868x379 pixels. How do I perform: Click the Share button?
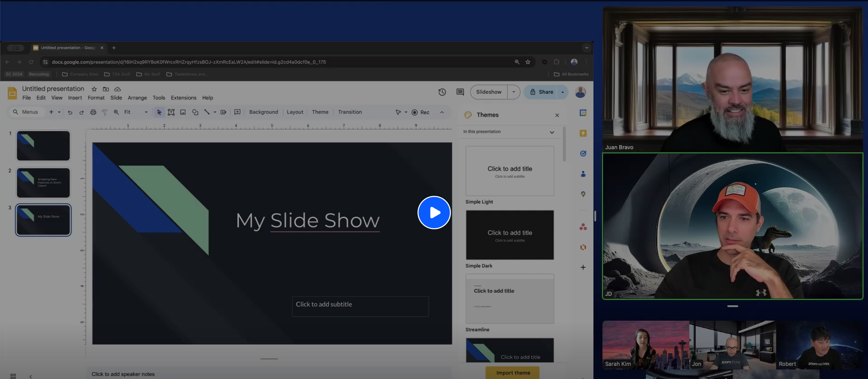[x=541, y=92]
